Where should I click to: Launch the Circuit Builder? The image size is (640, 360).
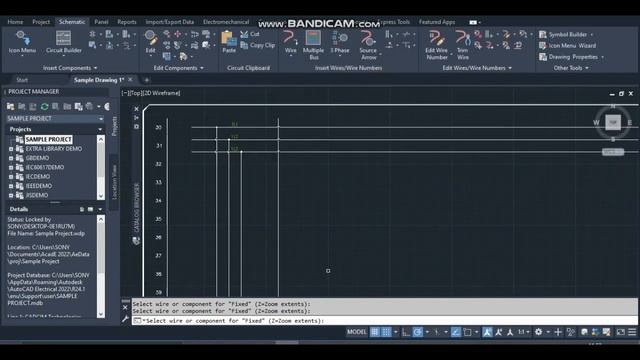[63, 42]
